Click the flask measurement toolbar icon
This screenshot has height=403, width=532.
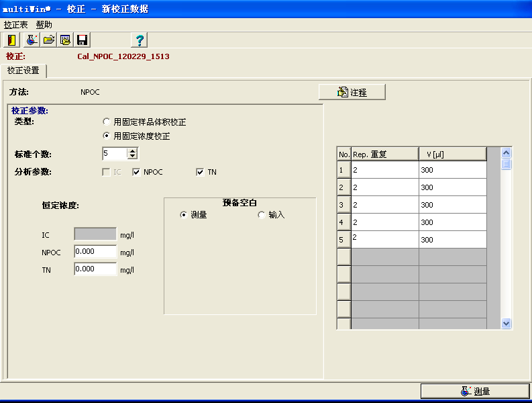32,40
